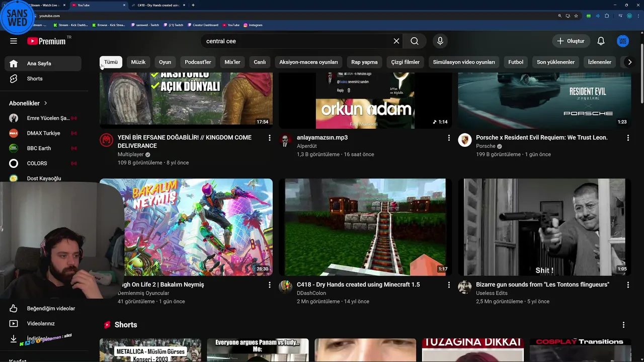Image resolution: width=644 pixels, height=362 pixels.
Task: Select the Aksiyon-macera oyunları chip
Action: tap(308, 62)
